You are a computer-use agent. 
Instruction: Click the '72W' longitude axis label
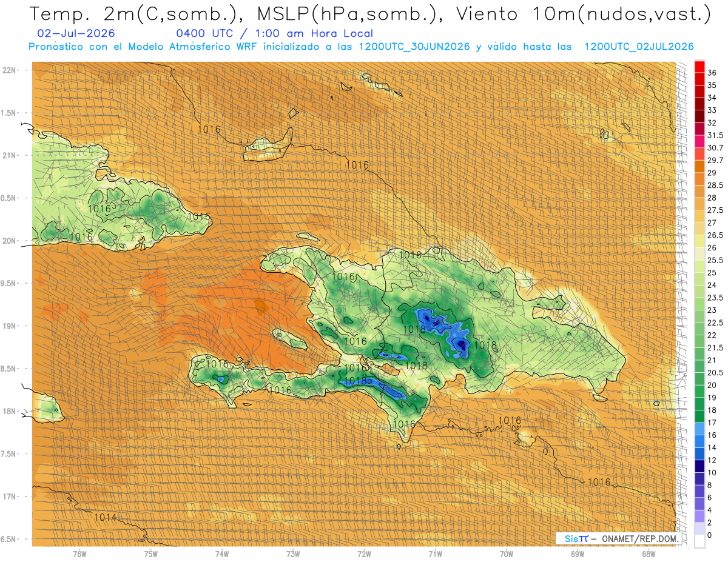(364, 554)
